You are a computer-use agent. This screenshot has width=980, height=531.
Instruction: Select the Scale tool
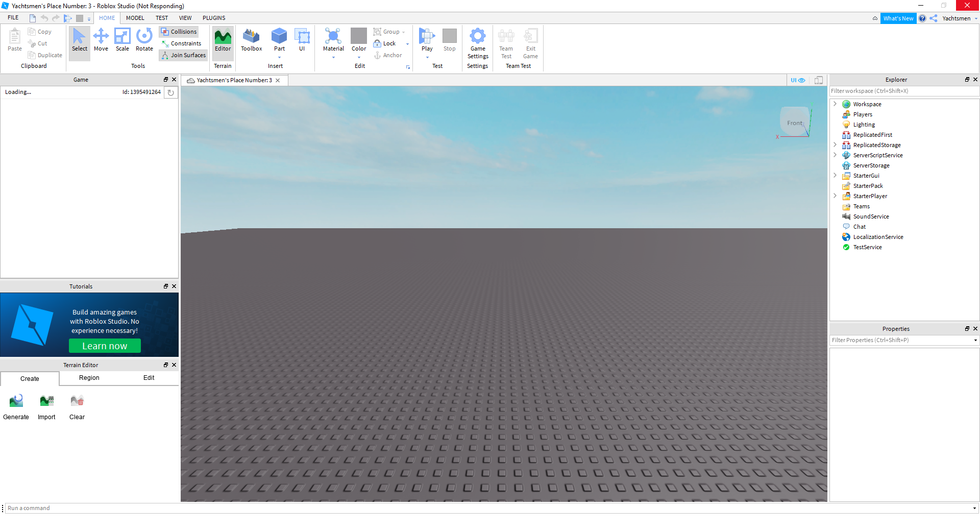(122, 40)
